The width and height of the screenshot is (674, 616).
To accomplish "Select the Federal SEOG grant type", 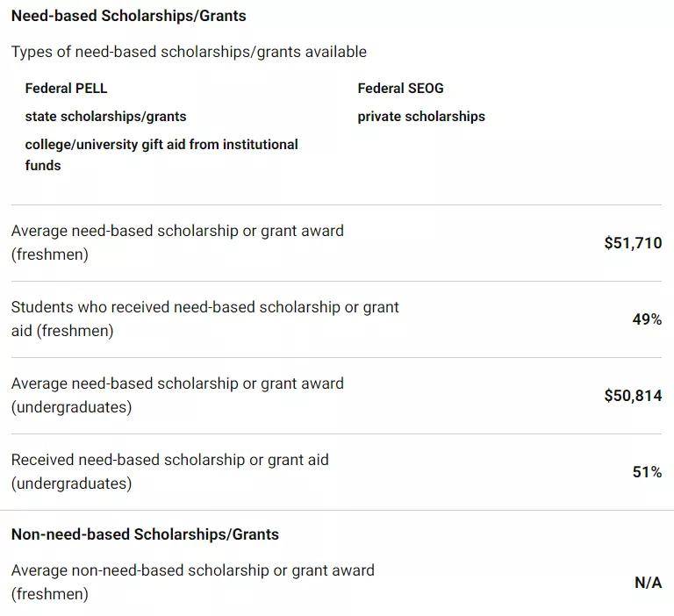I will click(x=400, y=88).
